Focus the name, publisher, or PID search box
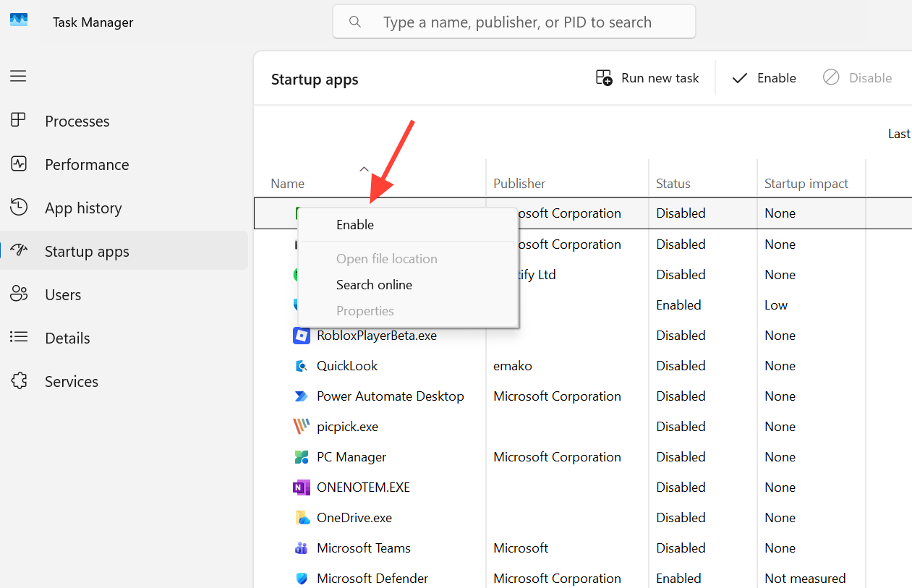912x588 pixels. 514,22
